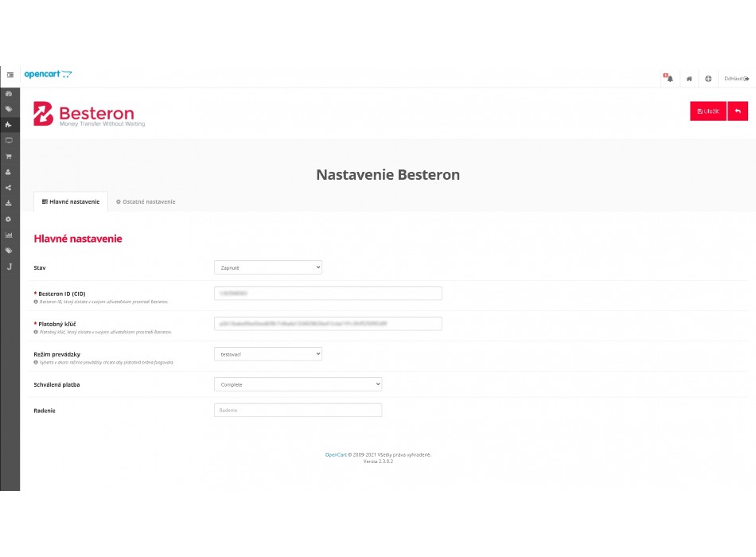756x557 pixels.
Task: Click the "Nastavenie Besteron" page heading
Action: point(388,174)
